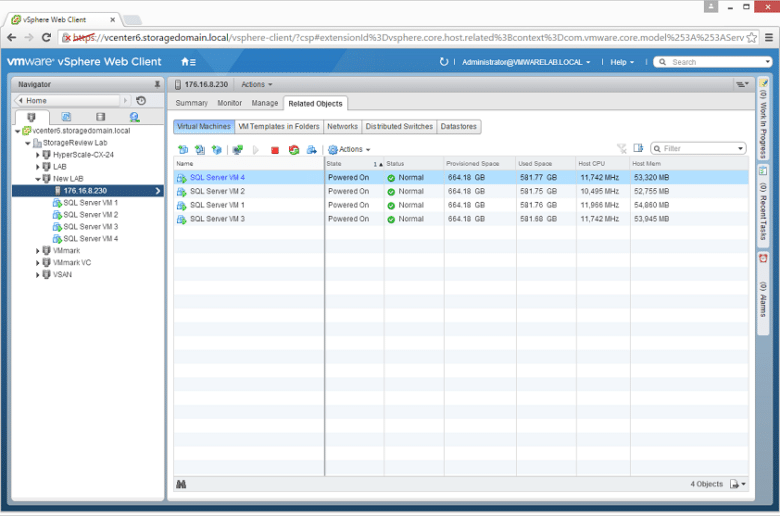The image size is (780, 516).
Task: Click the Filter input field
Action: pyautogui.click(x=698, y=148)
